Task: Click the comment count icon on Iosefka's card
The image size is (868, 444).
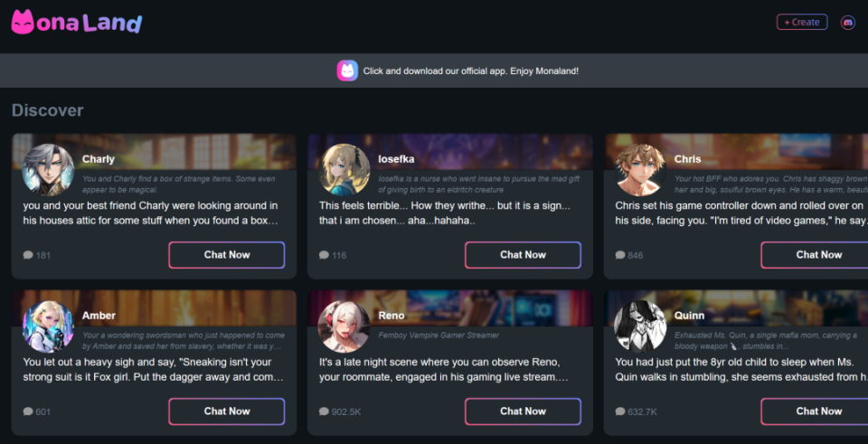Action: 325,255
